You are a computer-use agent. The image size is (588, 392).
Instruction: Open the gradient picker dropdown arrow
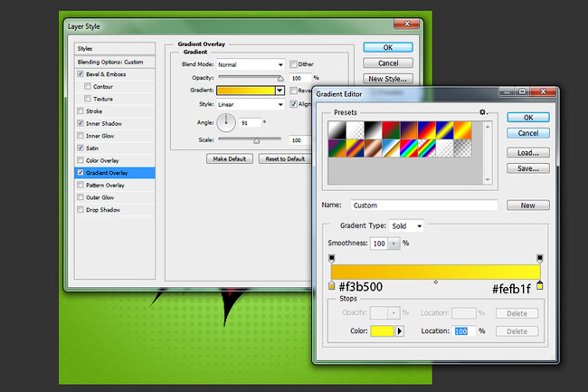[x=280, y=91]
